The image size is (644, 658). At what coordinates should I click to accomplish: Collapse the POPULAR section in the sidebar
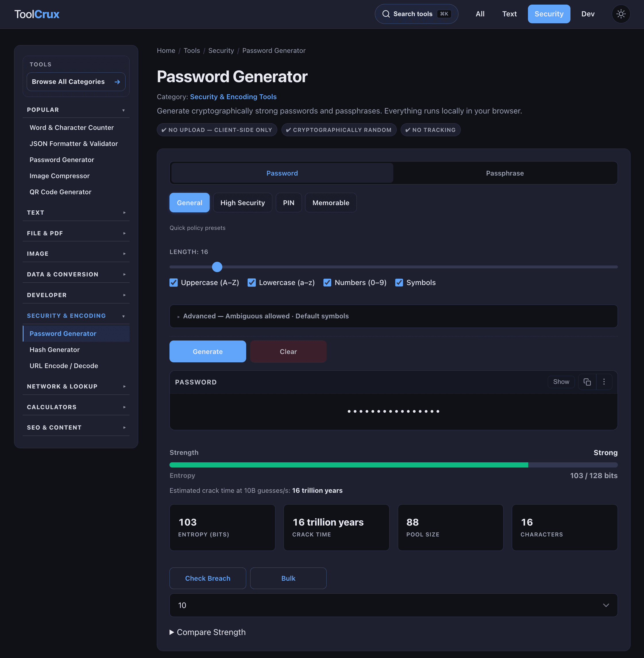(x=124, y=110)
